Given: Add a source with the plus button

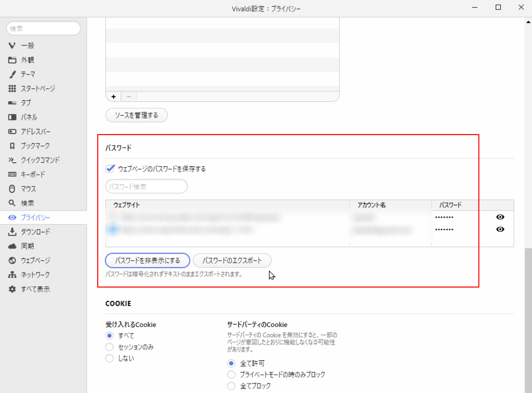Looking at the screenshot, I should 114,97.
